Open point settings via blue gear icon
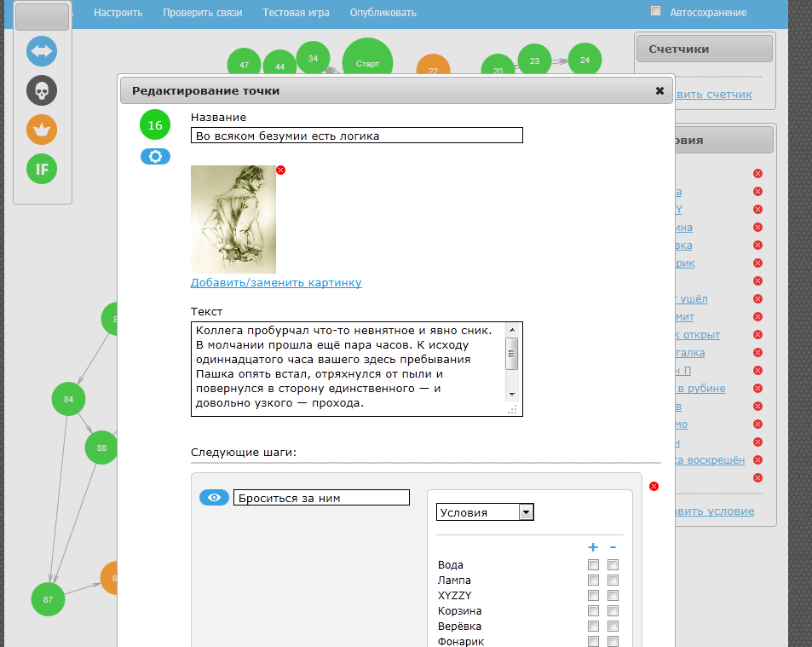The width and height of the screenshot is (812, 647). point(155,157)
